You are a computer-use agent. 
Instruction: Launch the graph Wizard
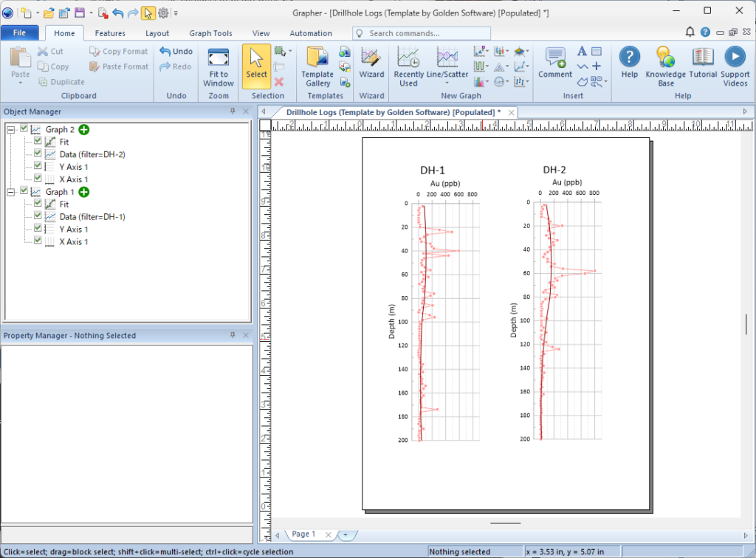pos(371,65)
